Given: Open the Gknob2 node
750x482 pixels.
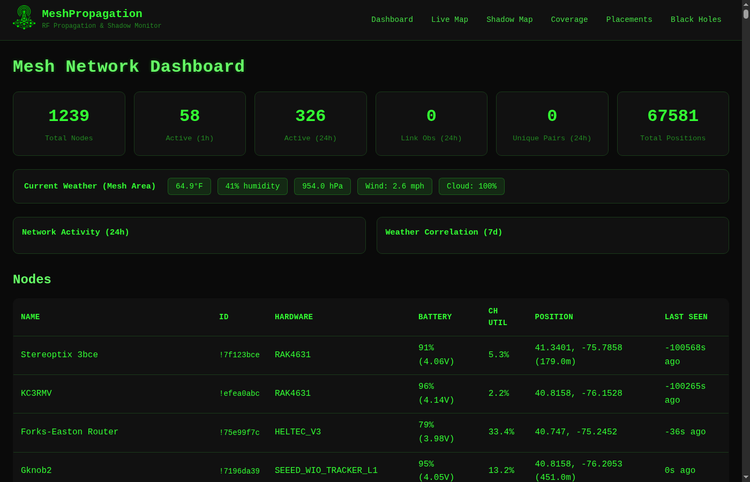Looking at the screenshot, I should tap(36, 471).
